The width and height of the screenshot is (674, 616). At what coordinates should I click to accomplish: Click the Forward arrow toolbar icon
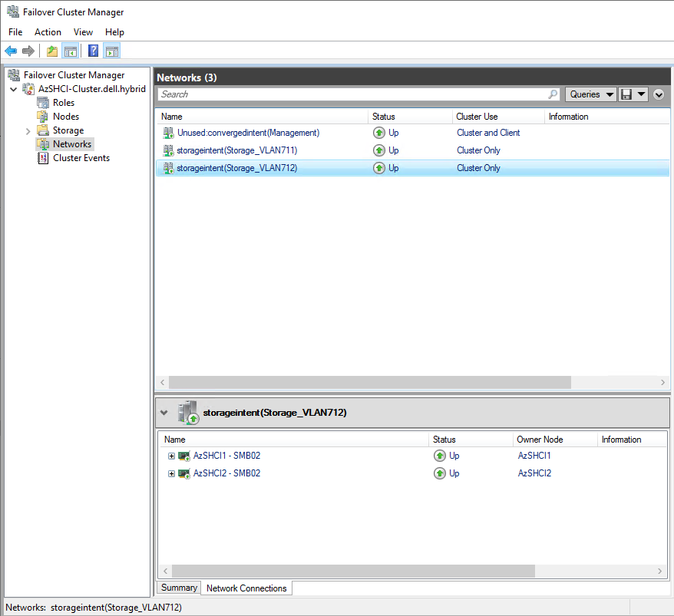(x=28, y=51)
